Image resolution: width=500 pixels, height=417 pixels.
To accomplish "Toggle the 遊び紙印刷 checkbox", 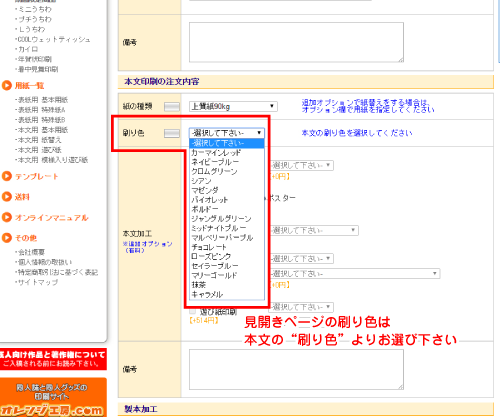I will [193, 312].
